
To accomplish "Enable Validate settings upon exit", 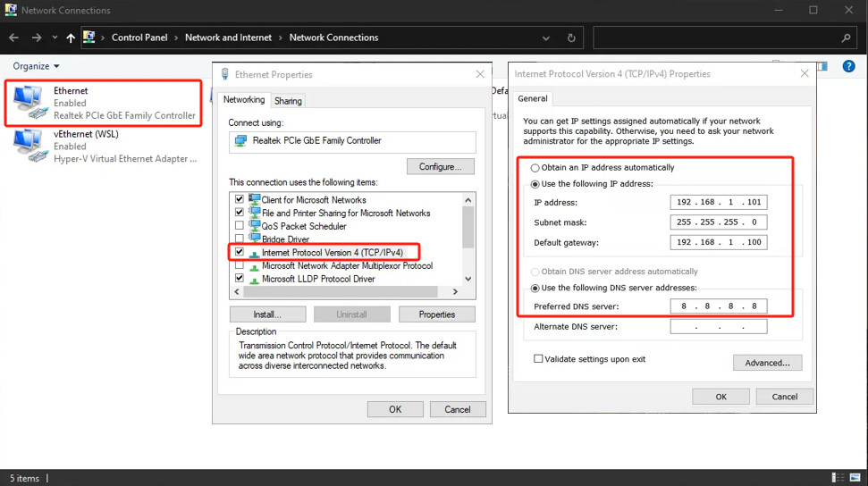I will point(538,359).
